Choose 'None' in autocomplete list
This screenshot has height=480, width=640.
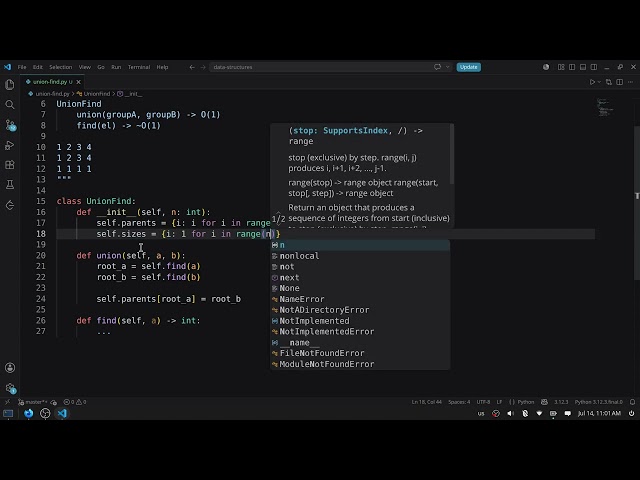tap(360, 288)
